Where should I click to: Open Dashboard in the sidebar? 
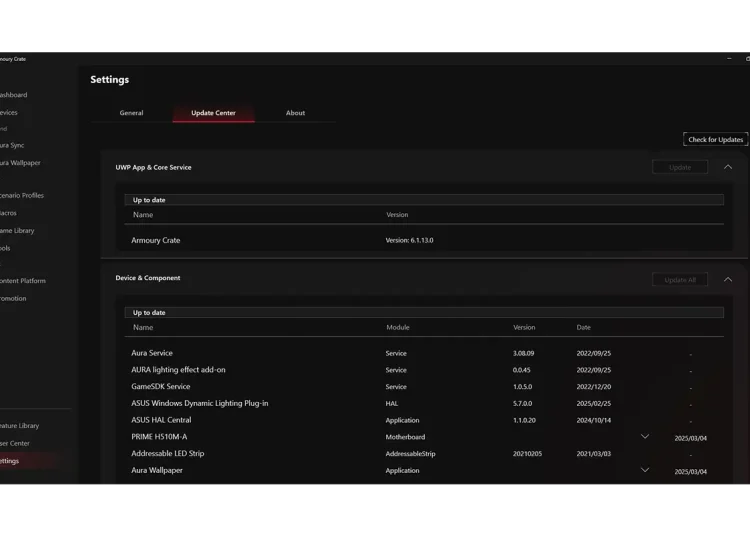[x=13, y=95]
